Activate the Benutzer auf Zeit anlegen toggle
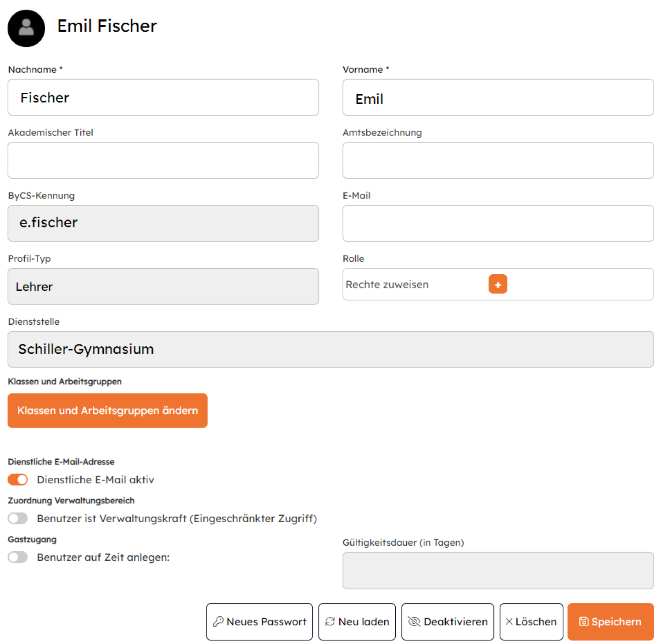This screenshot has width=661, height=644. [17, 557]
